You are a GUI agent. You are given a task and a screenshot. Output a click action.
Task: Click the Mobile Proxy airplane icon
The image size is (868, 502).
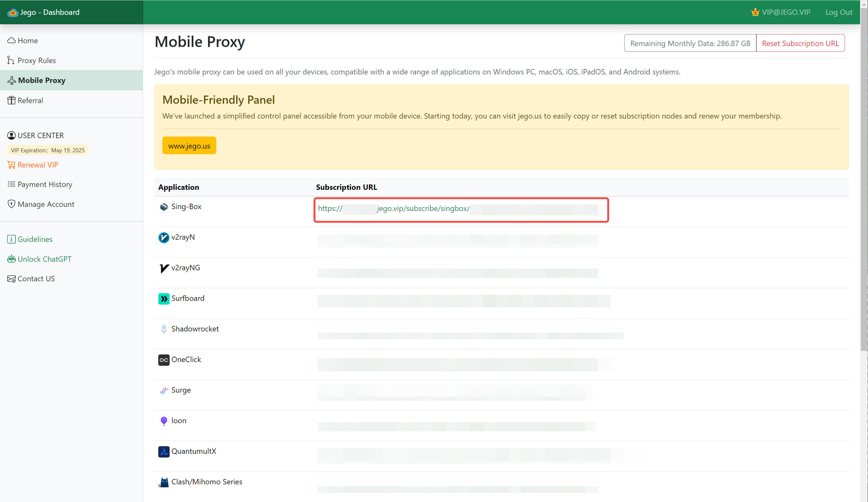(x=12, y=80)
